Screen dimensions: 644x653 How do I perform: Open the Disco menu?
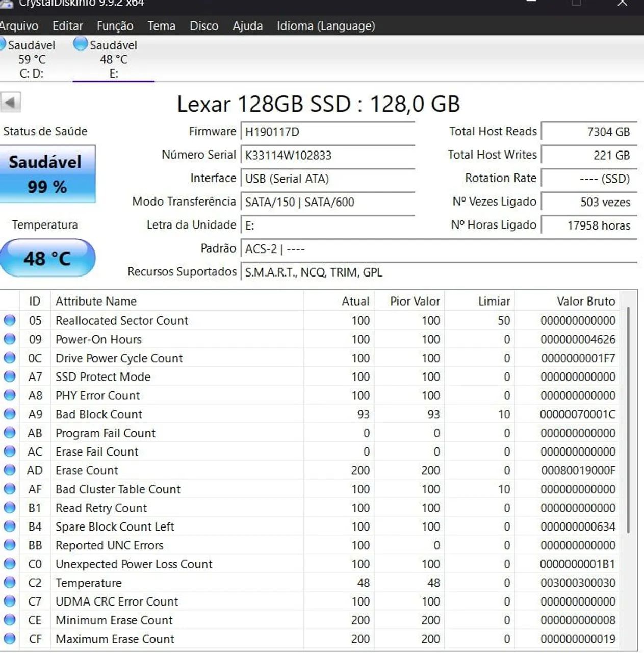[x=204, y=26]
